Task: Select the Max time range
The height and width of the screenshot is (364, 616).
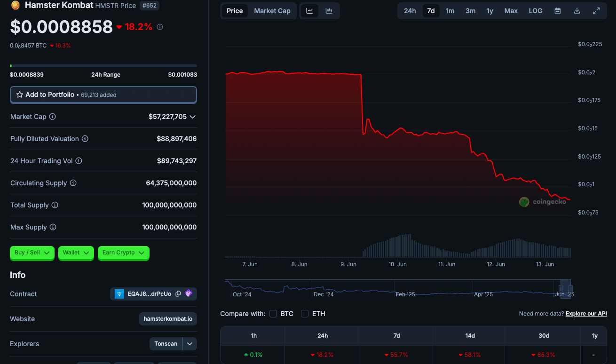Action: click(511, 11)
